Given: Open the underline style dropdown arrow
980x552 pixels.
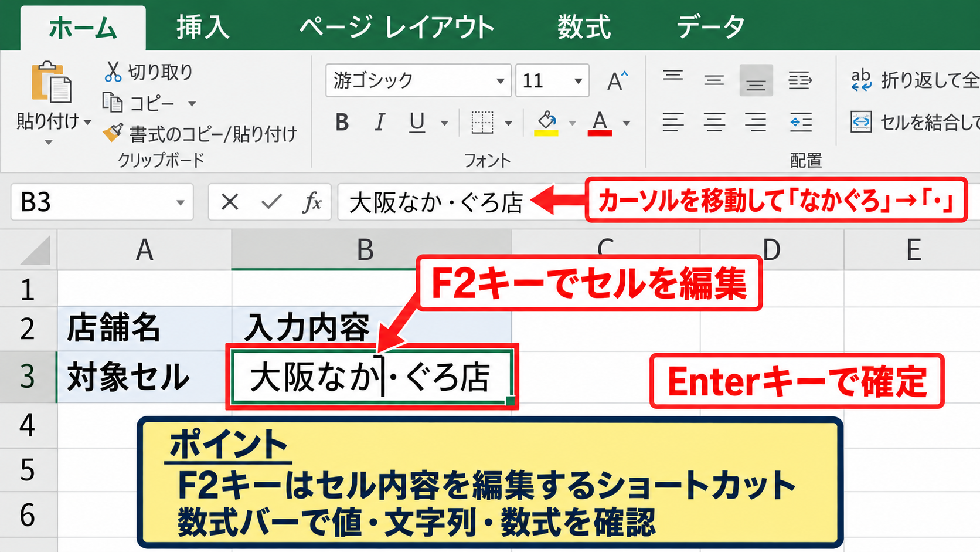Looking at the screenshot, I should [444, 123].
